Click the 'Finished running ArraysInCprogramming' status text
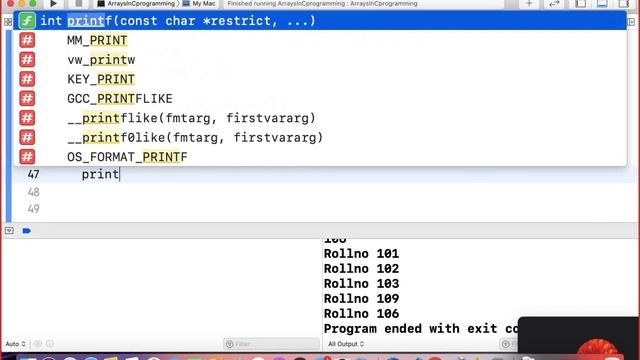640x360 pixels. pos(322,3)
